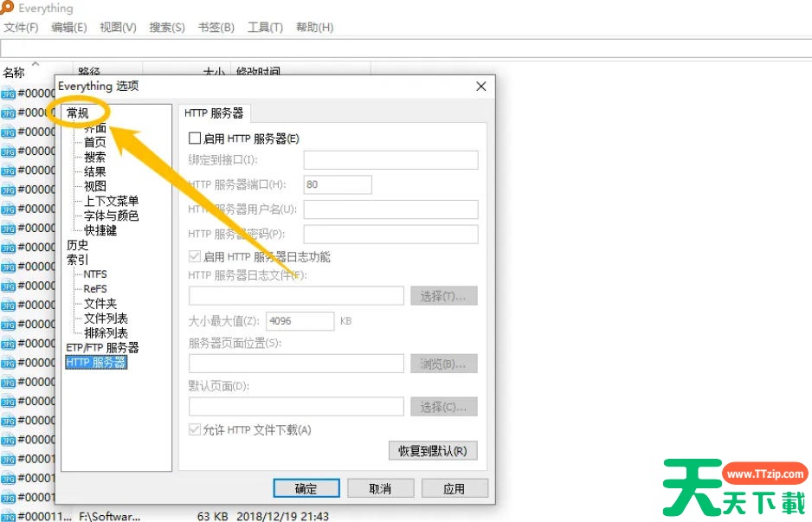Screen dimensions: 812x522
Task: Select the 字体与颜色 tree item
Action: pos(112,216)
